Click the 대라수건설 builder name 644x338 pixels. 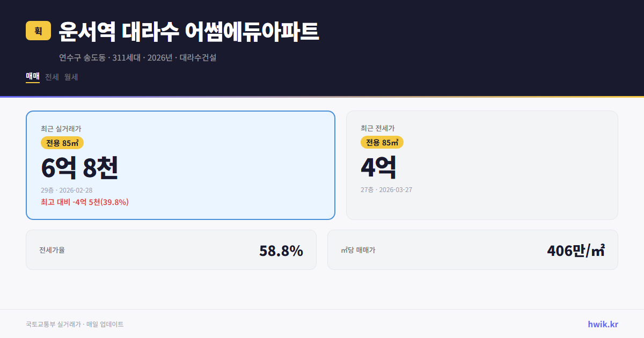click(198, 57)
